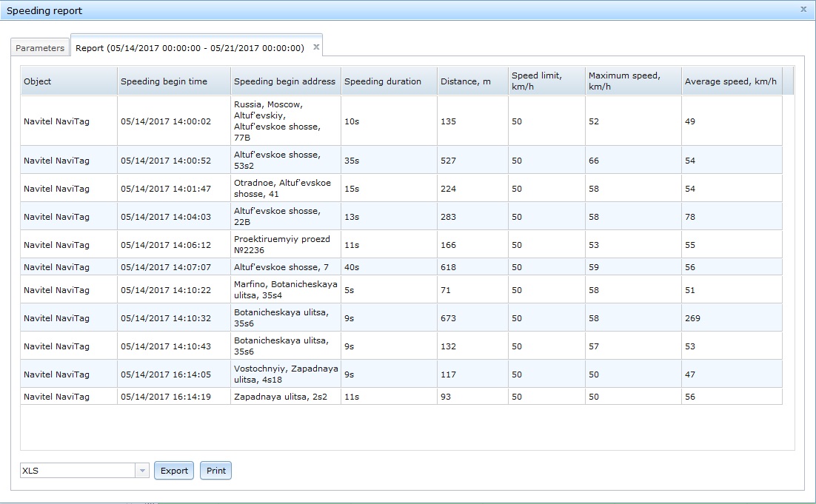Select the 5s speeding duration cell
Screen dimensions: 816x504
coord(389,290)
